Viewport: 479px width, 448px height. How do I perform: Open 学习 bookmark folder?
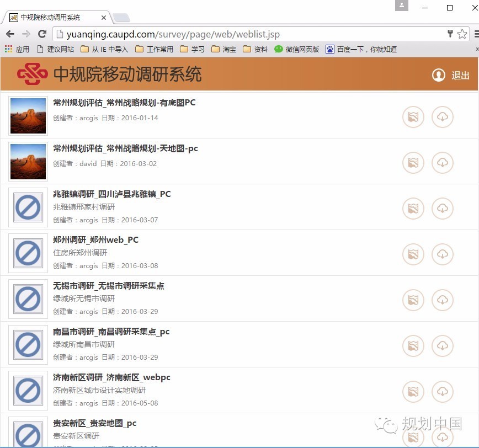(x=192, y=49)
